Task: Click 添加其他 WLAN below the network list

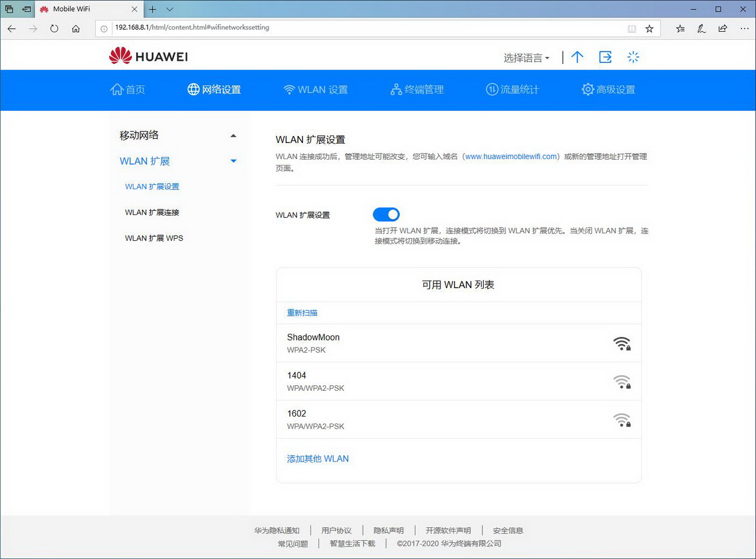Action: [318, 458]
